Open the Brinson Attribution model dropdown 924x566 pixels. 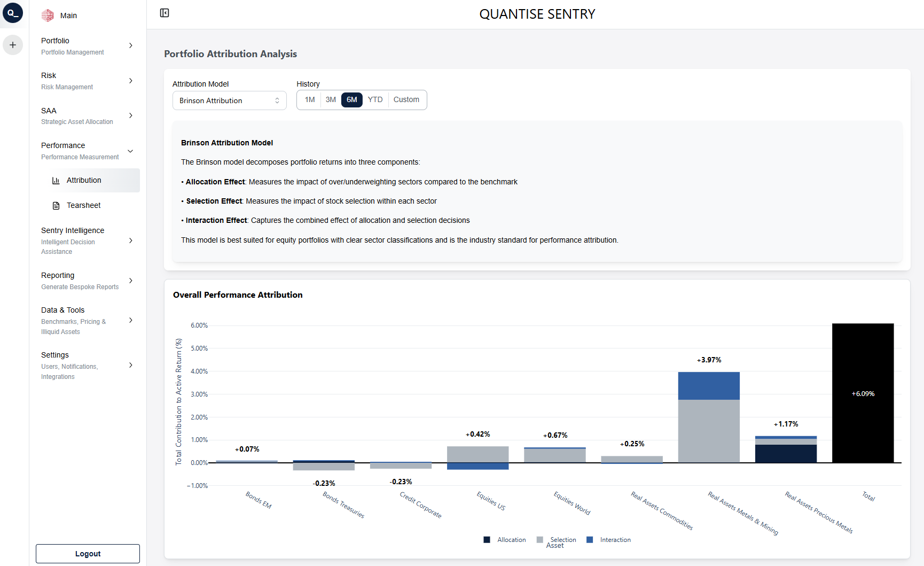(229, 100)
